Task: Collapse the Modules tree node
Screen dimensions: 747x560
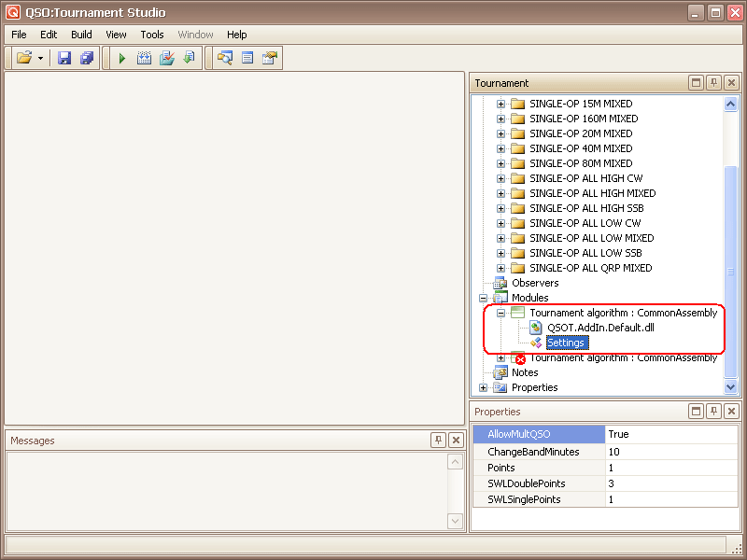Action: tap(483, 298)
